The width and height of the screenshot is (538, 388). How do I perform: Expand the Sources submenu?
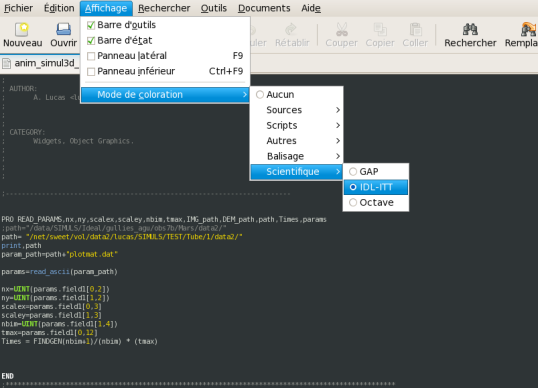(296, 110)
